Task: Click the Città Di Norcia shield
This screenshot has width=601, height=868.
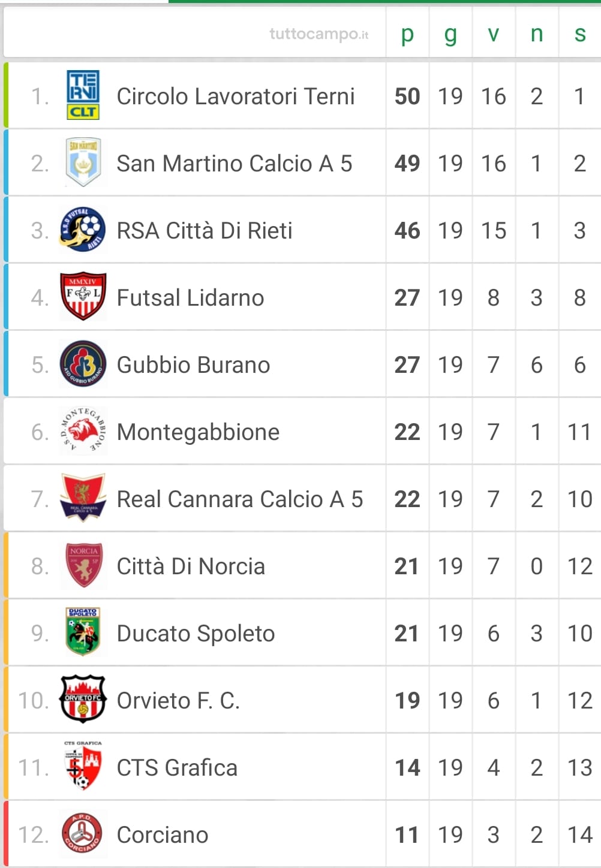Action: (x=83, y=565)
